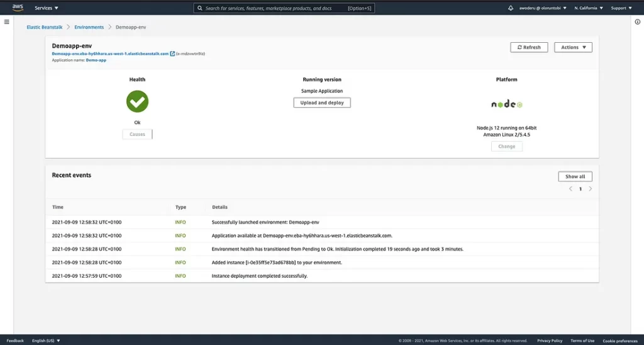Click the external link icon beside environment URL
This screenshot has height=345, width=644.
point(172,54)
